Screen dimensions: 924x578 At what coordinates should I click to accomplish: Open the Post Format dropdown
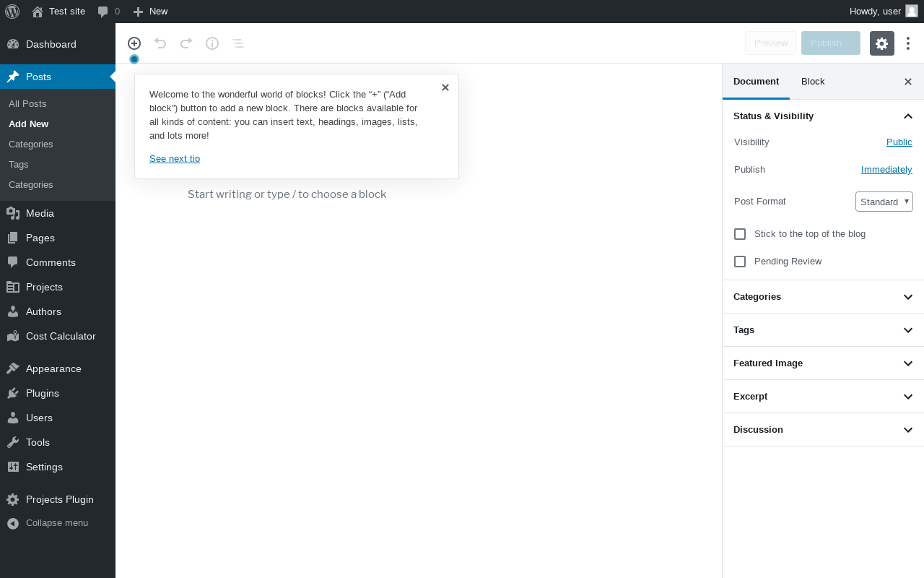tap(884, 202)
